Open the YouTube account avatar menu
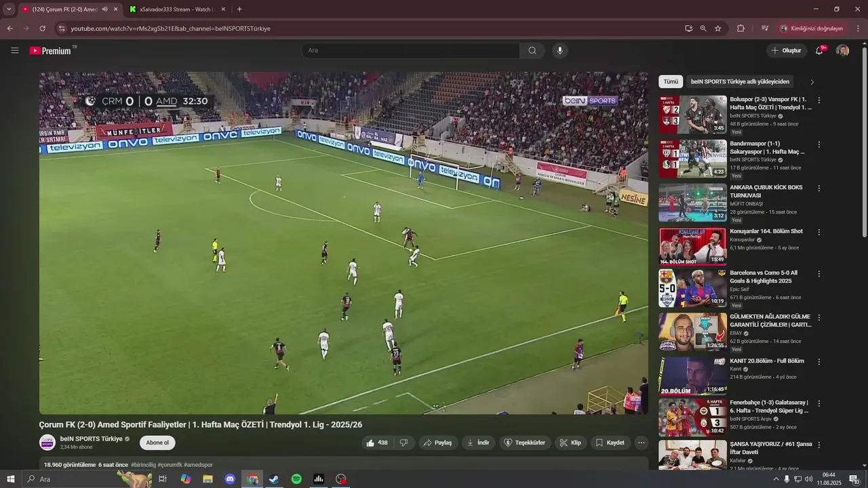868x488 pixels. 842,50
